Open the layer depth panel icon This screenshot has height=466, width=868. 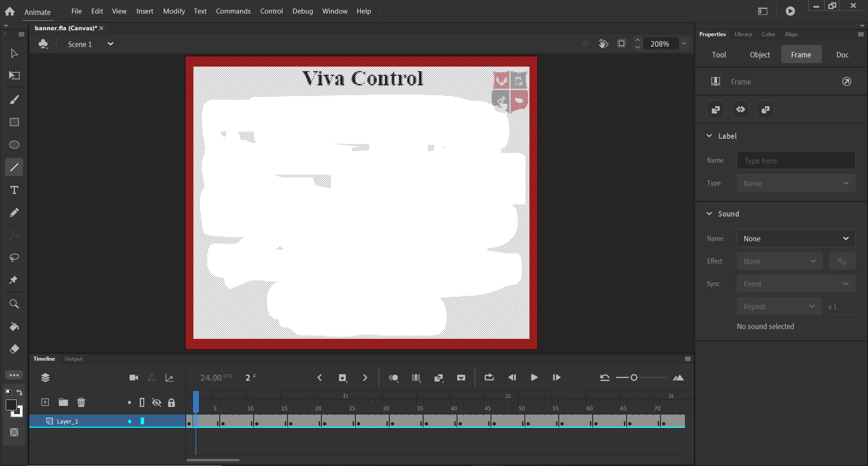point(45,378)
